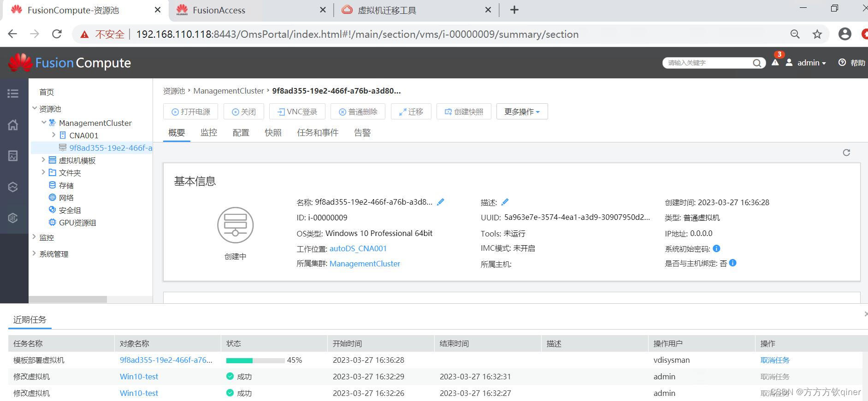Image resolution: width=868 pixels, height=401 pixels.
Task: Expand the CNA001 host node
Action: [x=53, y=135]
